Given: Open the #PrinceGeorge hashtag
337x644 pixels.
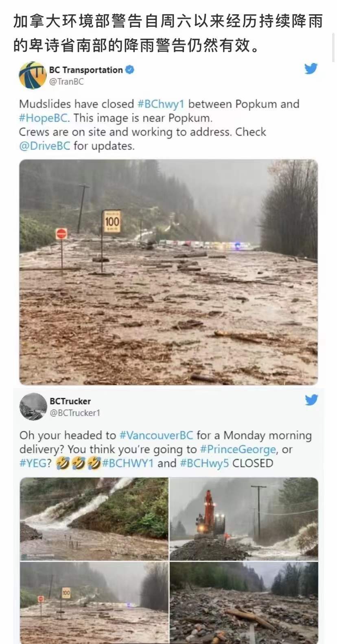Looking at the screenshot, I should tap(238, 449).
